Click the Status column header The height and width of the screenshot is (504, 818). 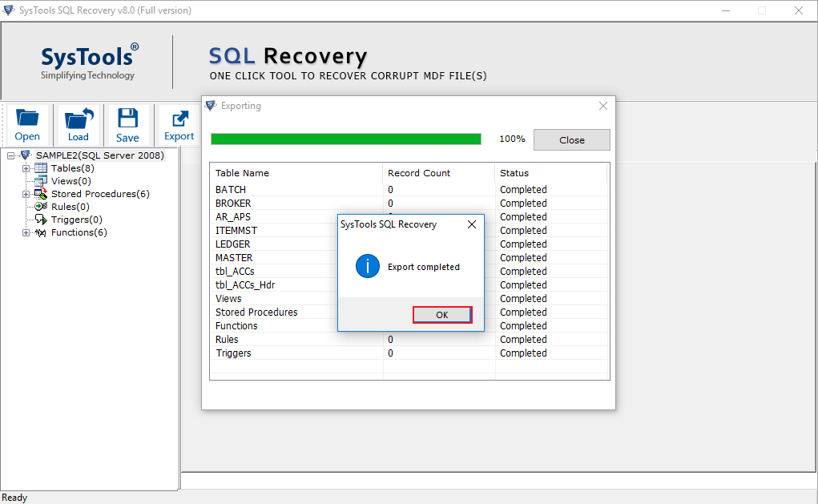pyautogui.click(x=551, y=173)
